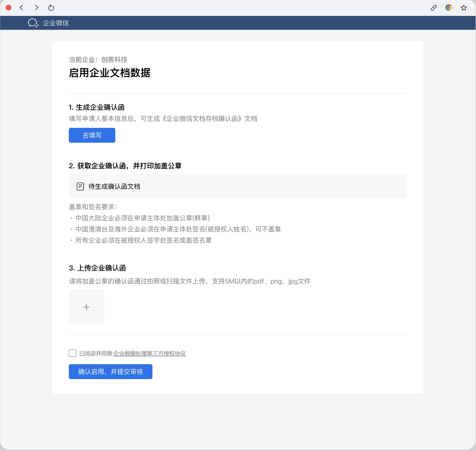This screenshot has width=476, height=451.
Task: Select the upload hint about 5M以内的pdf、png、jpg文件
Action: [x=190, y=281]
